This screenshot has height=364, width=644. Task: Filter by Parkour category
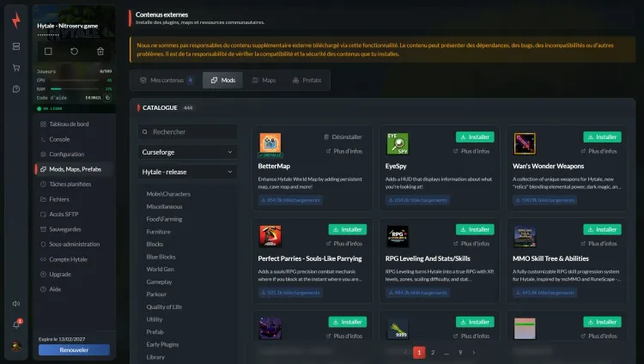pos(156,294)
